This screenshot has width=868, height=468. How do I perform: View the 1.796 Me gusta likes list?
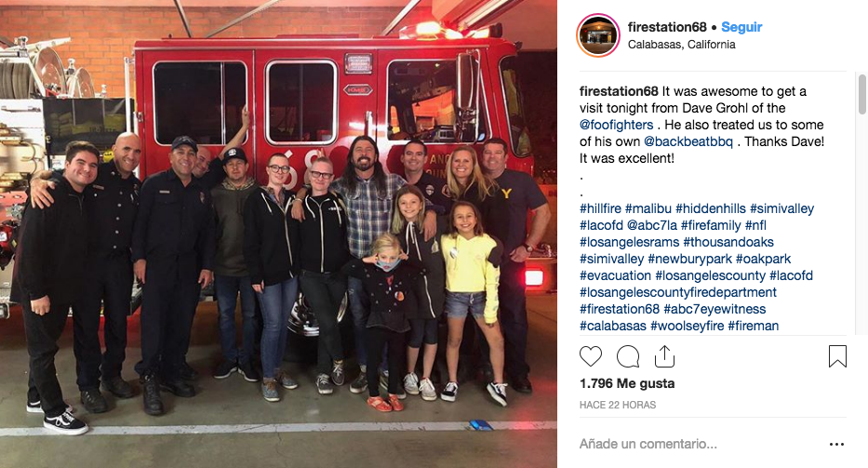(x=627, y=383)
